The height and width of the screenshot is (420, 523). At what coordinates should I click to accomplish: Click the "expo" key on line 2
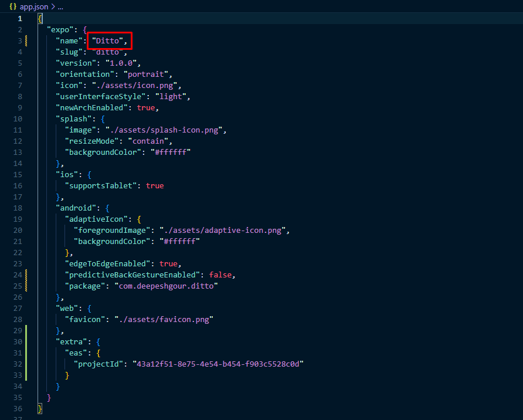click(60, 29)
